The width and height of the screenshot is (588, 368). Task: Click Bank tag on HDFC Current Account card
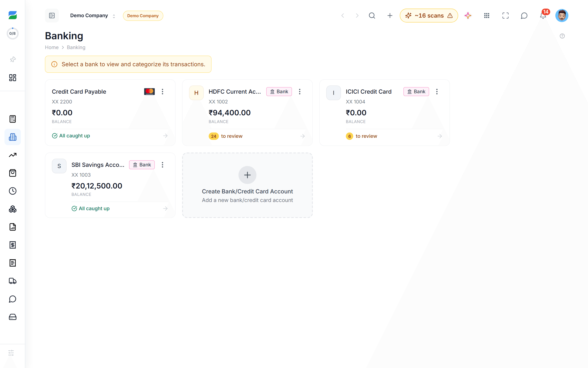279,92
